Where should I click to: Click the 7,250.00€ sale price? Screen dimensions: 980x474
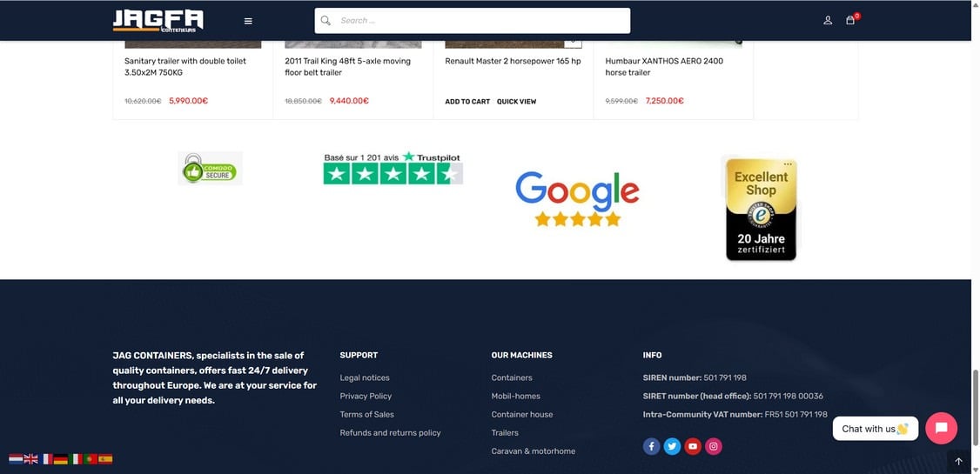pyautogui.click(x=664, y=101)
